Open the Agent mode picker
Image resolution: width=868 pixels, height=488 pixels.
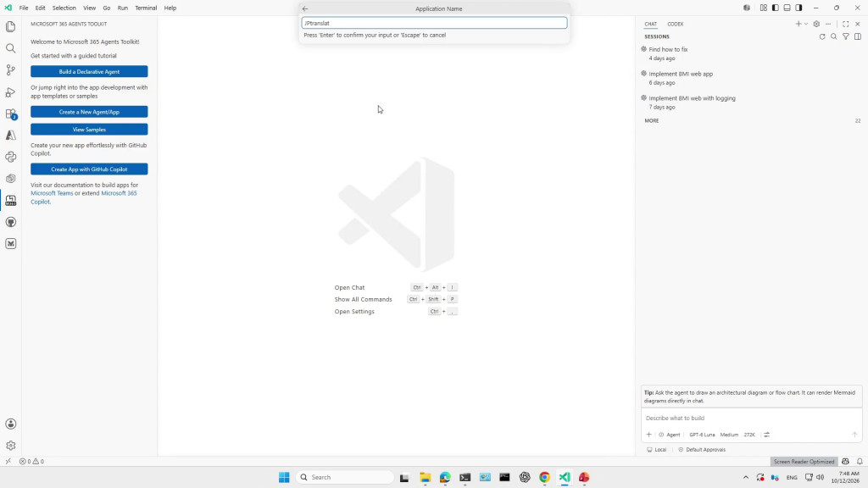pyautogui.click(x=670, y=435)
